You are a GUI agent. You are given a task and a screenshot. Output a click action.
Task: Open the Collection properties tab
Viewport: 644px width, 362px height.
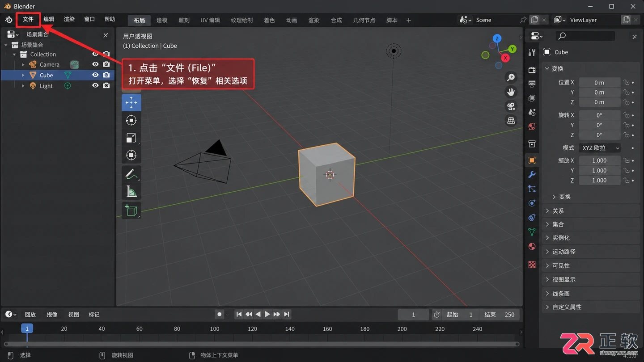click(x=532, y=143)
